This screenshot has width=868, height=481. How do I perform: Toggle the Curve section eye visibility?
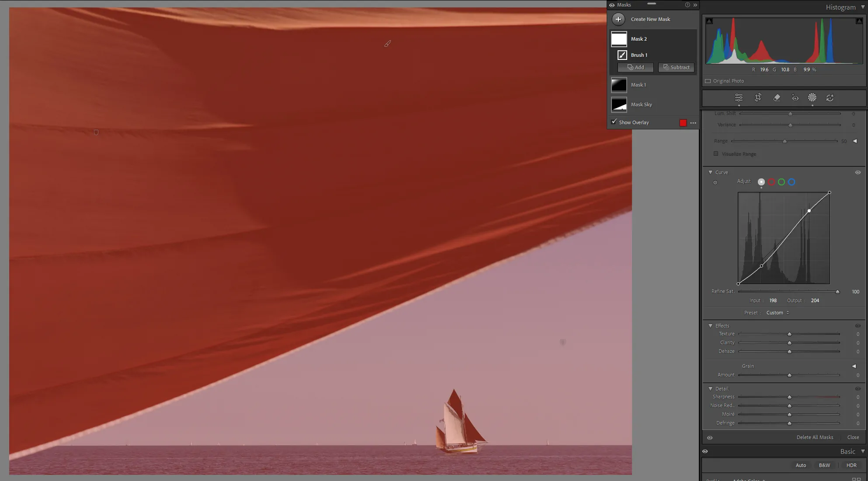(858, 172)
